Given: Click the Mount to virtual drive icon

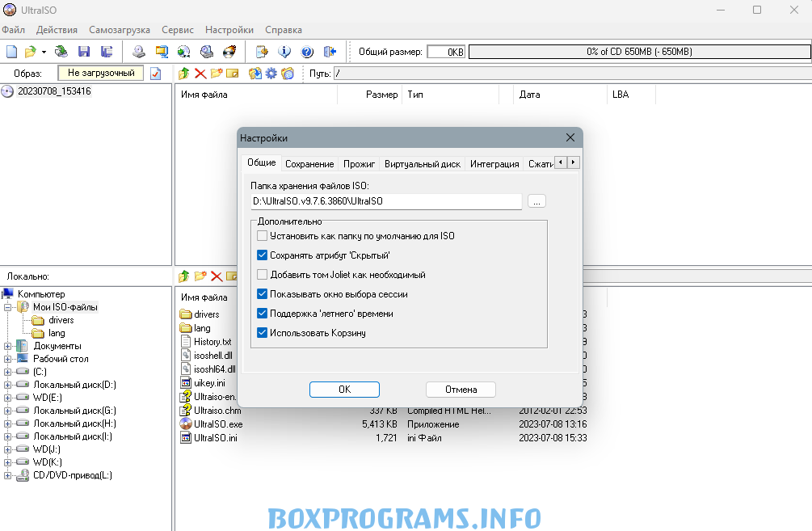Looking at the screenshot, I should (x=207, y=51).
